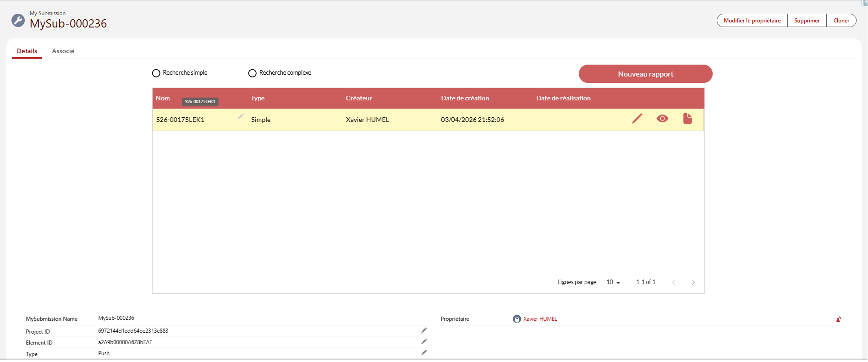Image resolution: width=868 pixels, height=362 pixels.
Task: Click the My Submission wrench icon
Action: [x=18, y=20]
